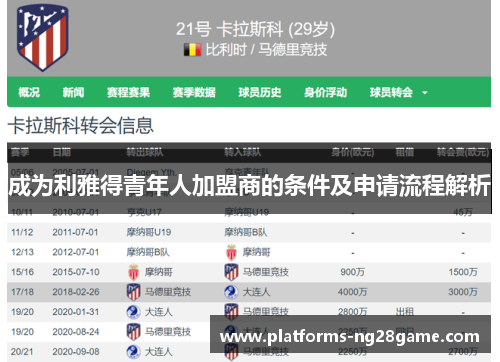
Task: Click the 租借 column header
Action: 405,152
